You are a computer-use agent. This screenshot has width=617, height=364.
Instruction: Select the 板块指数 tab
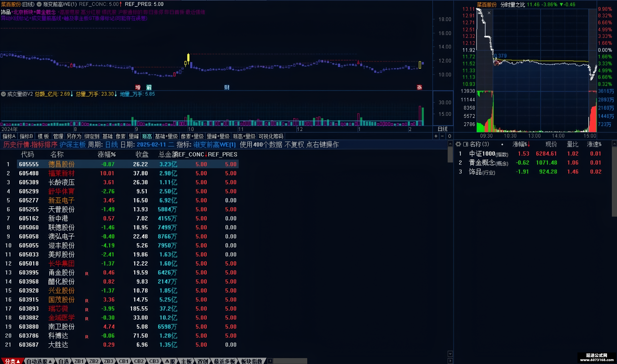tap(252, 361)
